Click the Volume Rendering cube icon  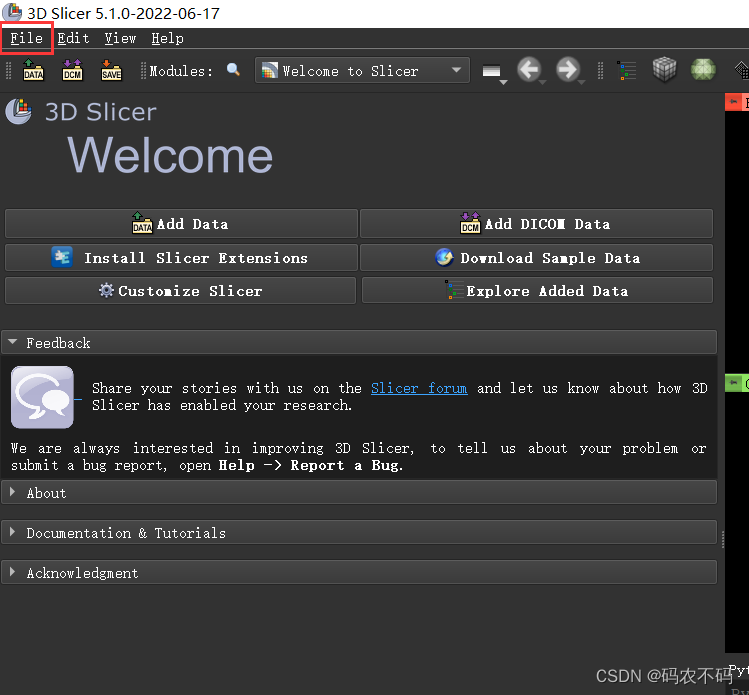pos(665,70)
